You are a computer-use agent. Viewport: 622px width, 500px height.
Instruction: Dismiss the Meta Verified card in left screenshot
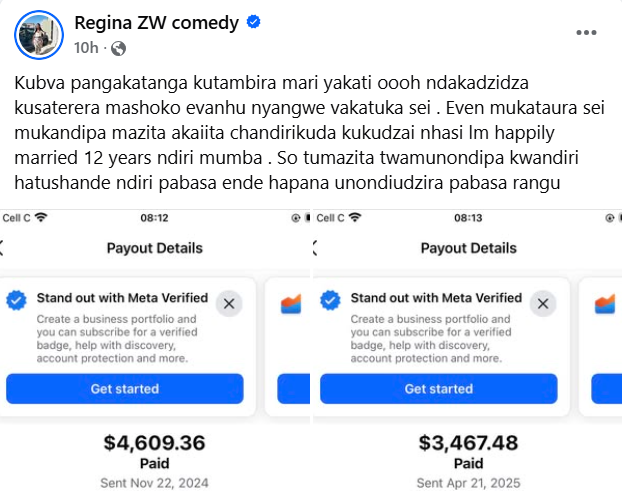(229, 303)
